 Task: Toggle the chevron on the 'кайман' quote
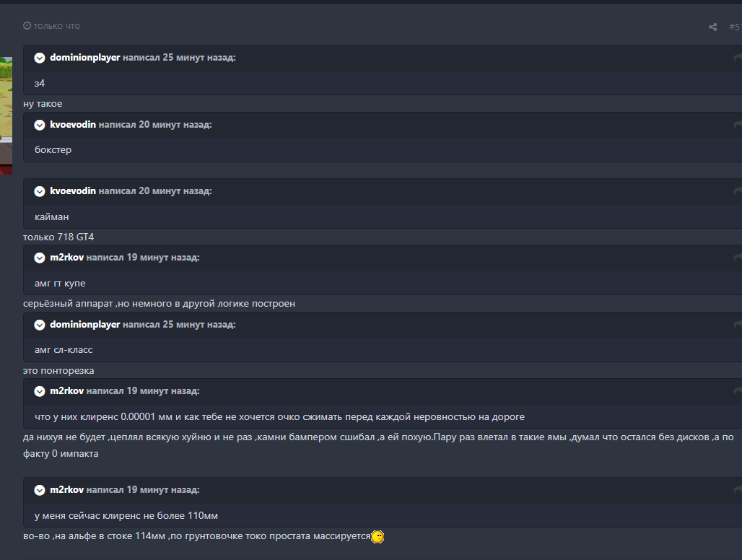[x=40, y=191]
